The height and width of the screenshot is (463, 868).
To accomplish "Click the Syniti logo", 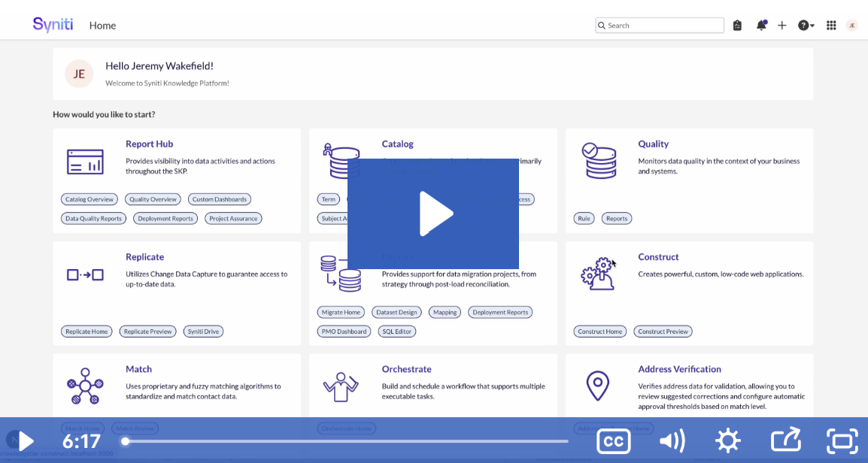I will point(53,24).
